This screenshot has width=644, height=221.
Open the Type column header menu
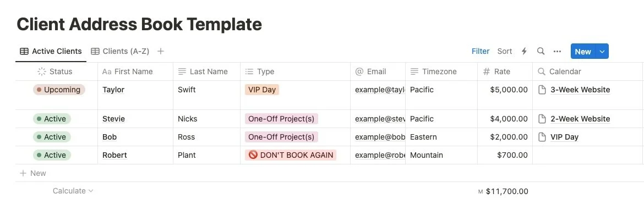point(265,71)
